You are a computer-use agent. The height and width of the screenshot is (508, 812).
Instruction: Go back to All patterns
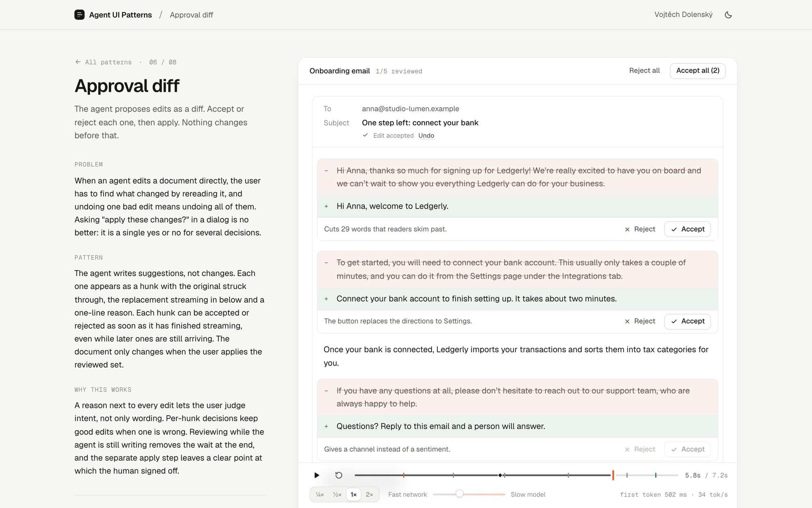pos(104,62)
